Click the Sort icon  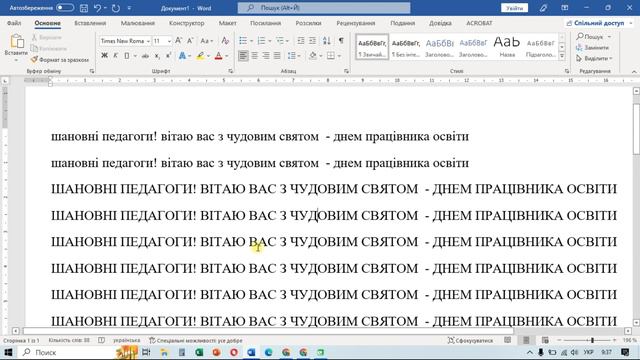click(327, 41)
